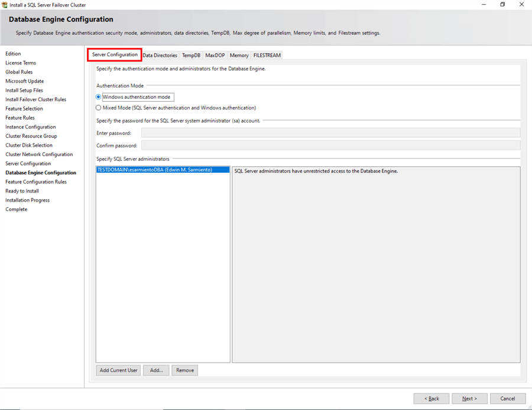The image size is (532, 410).
Task: Switch to the Data Directories tab
Action: [160, 56]
